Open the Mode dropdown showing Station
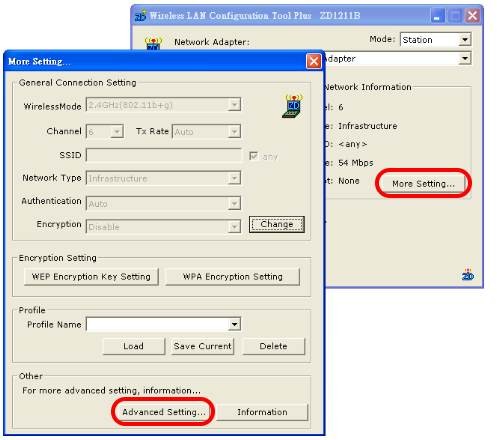 (x=465, y=40)
